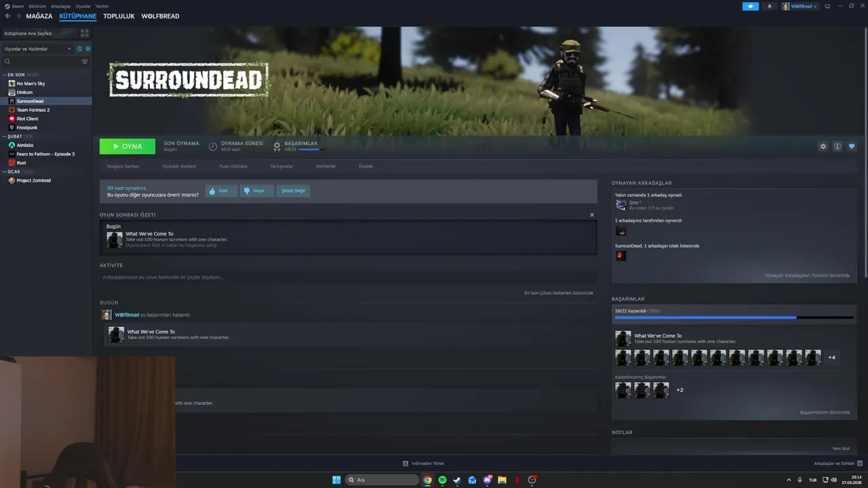
Task: Click the Şimdi Değil button
Action: tap(293, 191)
